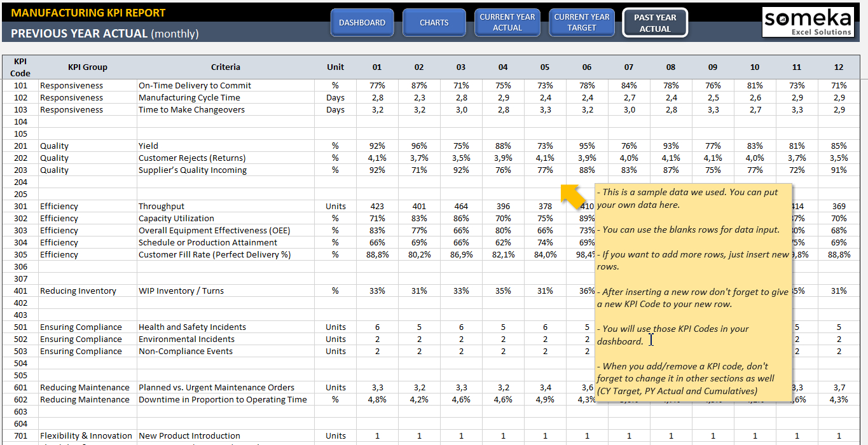Click the Yield criteria cell
The image size is (868, 445).
coord(147,146)
